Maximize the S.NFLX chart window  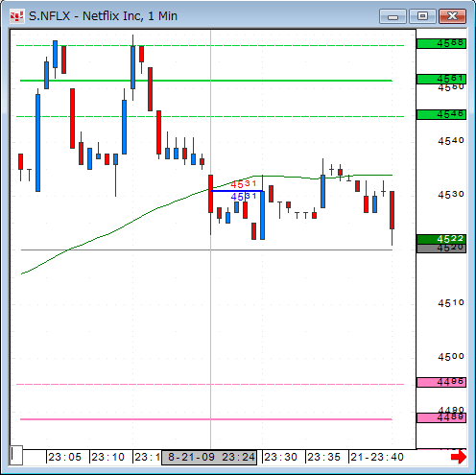[422, 16]
